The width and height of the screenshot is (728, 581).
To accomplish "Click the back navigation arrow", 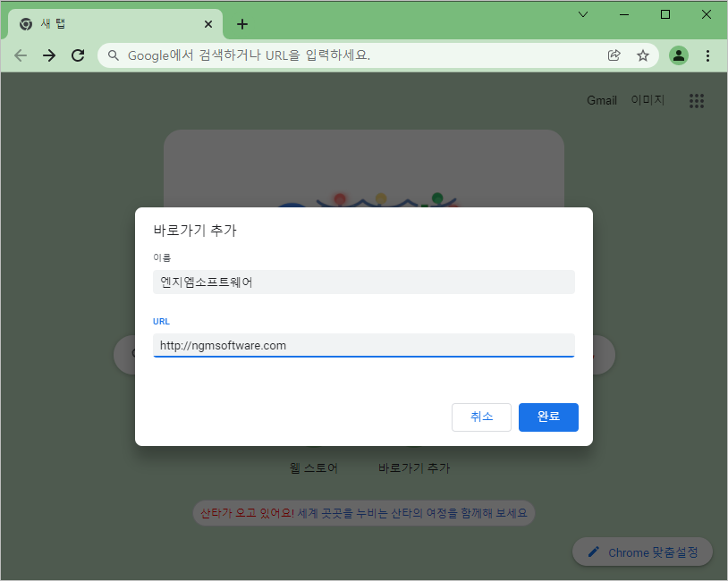I will point(21,55).
